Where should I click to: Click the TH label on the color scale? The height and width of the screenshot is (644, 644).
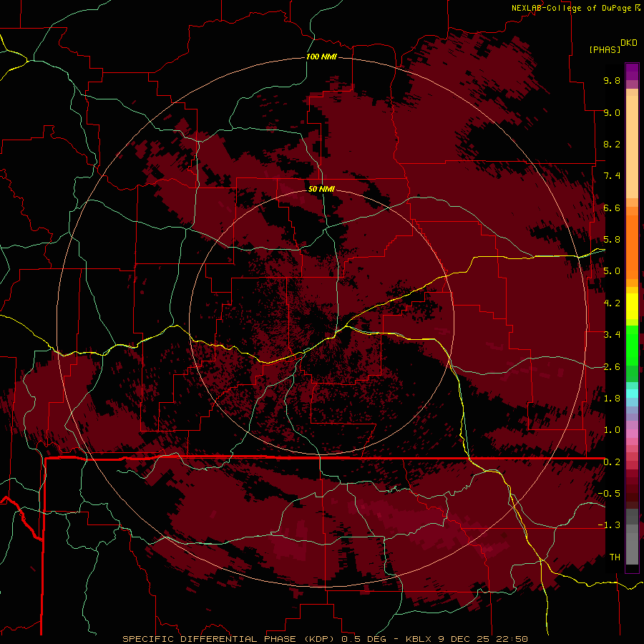tap(615, 557)
